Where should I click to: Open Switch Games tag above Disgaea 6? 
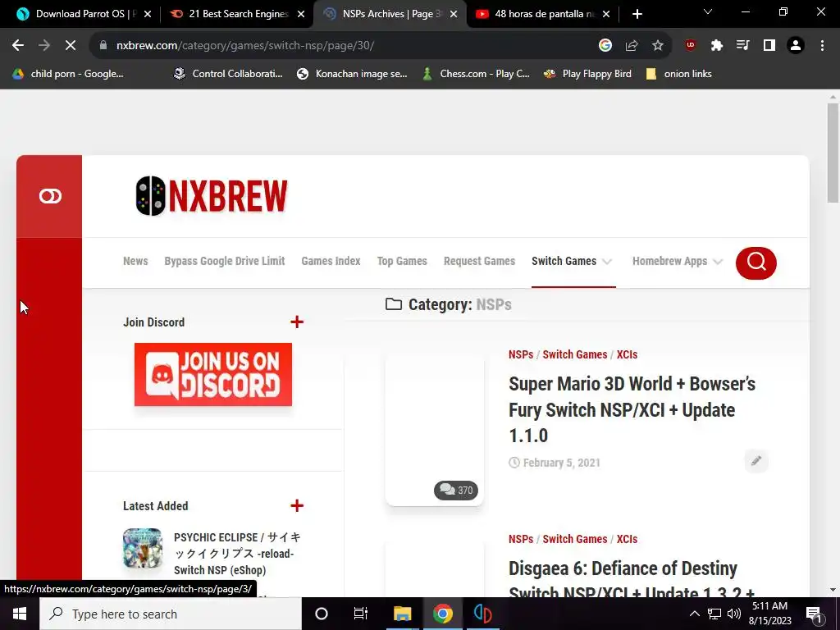[575, 539]
